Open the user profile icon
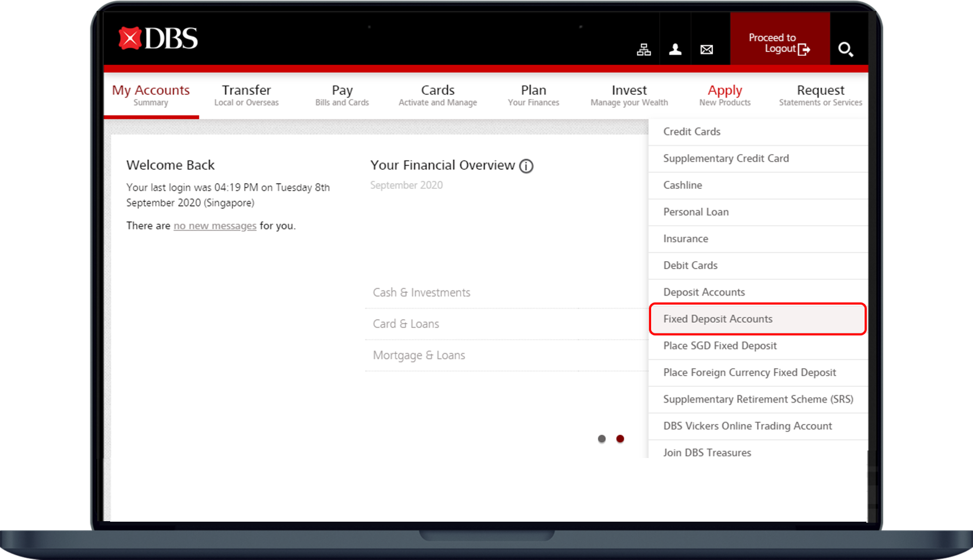Viewport: 973px width, 560px height. click(675, 49)
